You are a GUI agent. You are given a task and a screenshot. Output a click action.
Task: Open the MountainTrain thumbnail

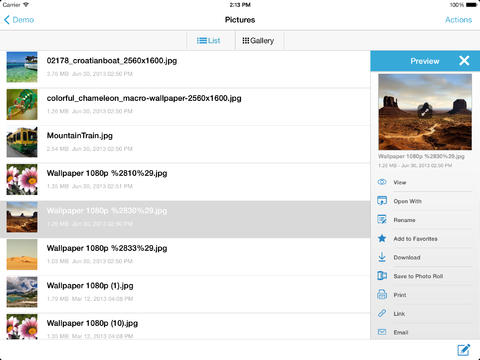click(22, 142)
